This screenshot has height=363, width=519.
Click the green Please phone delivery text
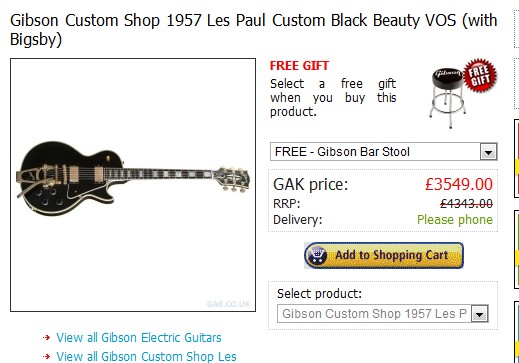pos(455,220)
